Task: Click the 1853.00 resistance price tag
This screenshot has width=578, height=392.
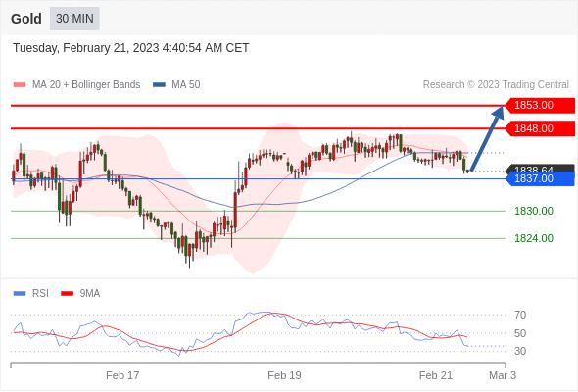Action: (540, 106)
